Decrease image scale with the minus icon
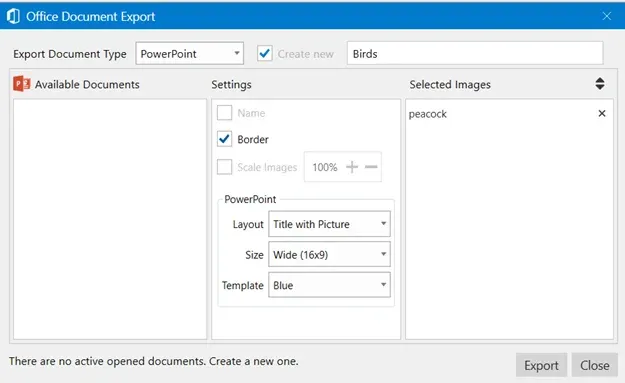Viewport: 625px width, 383px height. coord(371,167)
